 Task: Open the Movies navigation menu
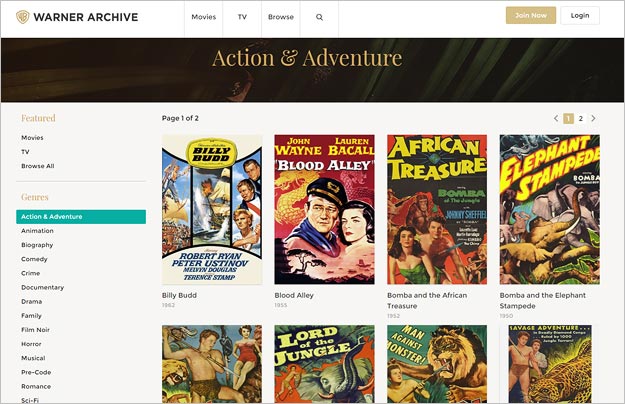[x=203, y=17]
